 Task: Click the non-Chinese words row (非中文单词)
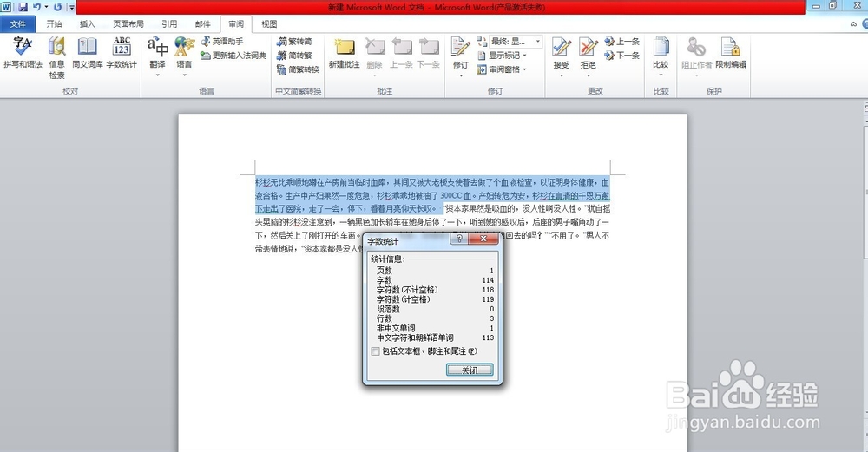tap(434, 328)
